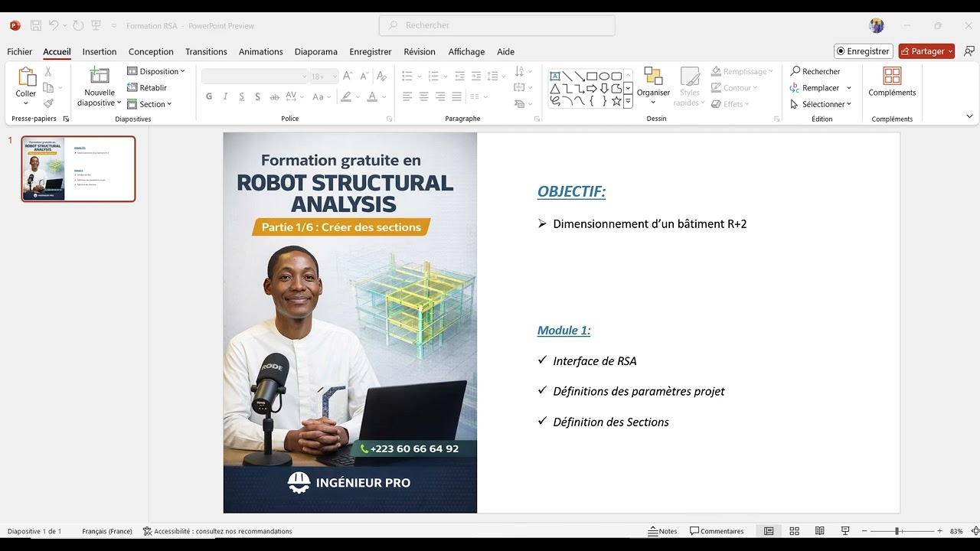Open font color picker dropdown arrow
The width and height of the screenshot is (980, 551).
coord(384,97)
